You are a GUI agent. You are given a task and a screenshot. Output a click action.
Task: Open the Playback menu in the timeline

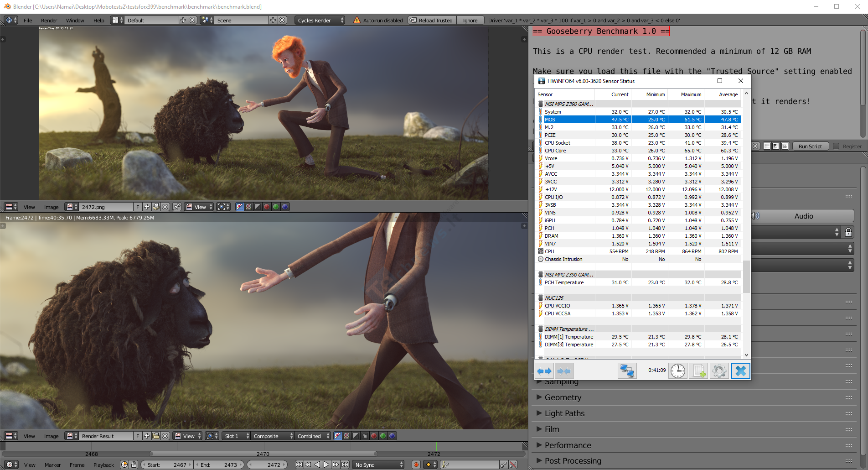[103, 465]
